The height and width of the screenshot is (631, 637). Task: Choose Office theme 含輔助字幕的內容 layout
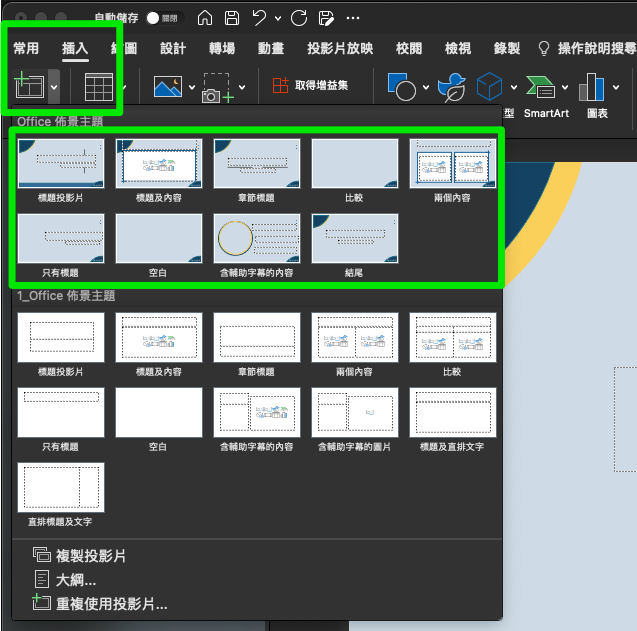click(x=257, y=239)
